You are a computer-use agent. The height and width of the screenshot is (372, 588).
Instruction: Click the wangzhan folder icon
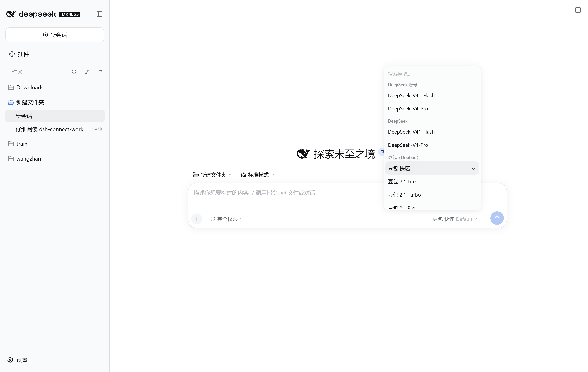point(11,159)
